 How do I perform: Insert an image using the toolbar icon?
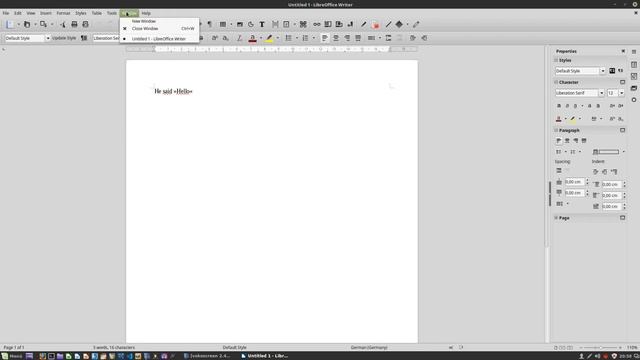click(x=240, y=24)
